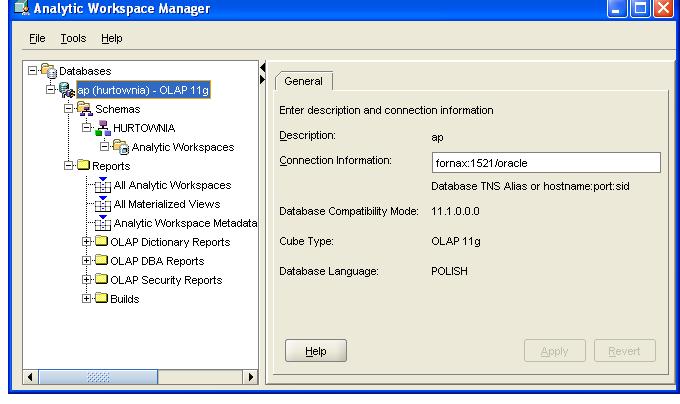Select the HURTOWNIA tree label

pyautogui.click(x=144, y=128)
